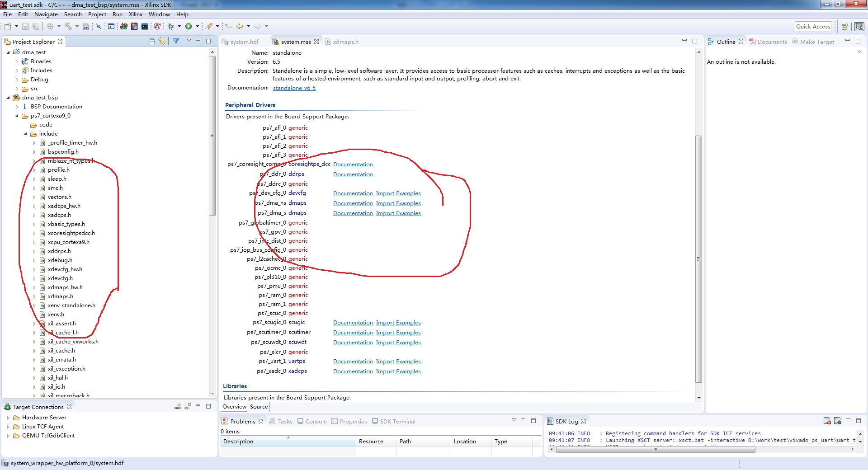Open the standalone v6_5 documentation link
This screenshot has height=470, width=868.
coord(294,88)
